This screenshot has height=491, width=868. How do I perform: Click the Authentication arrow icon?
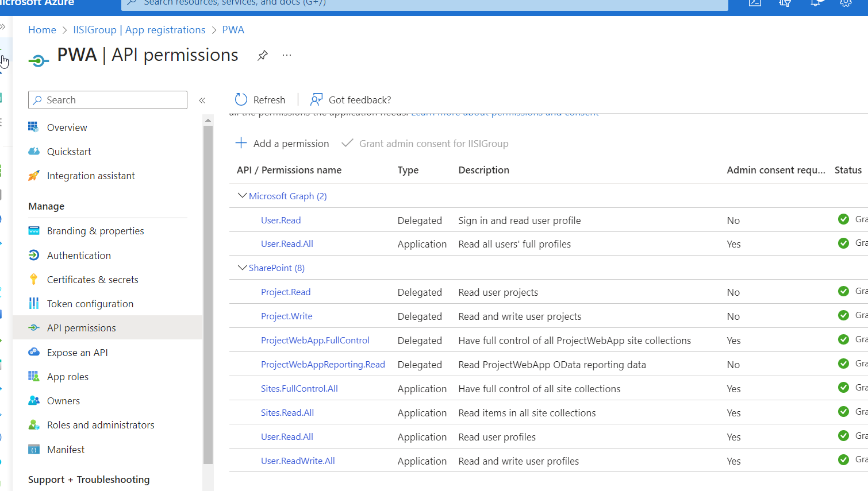(x=34, y=255)
